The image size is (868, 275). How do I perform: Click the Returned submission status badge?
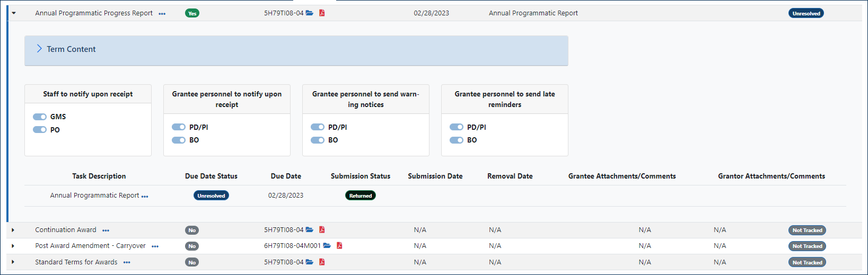click(361, 196)
